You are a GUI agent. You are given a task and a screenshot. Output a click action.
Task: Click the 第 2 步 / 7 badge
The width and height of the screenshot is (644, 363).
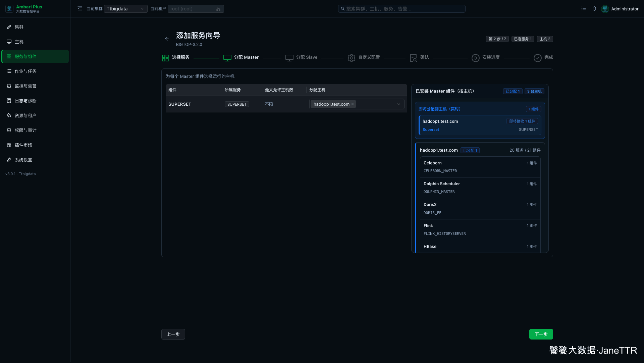pos(497,39)
